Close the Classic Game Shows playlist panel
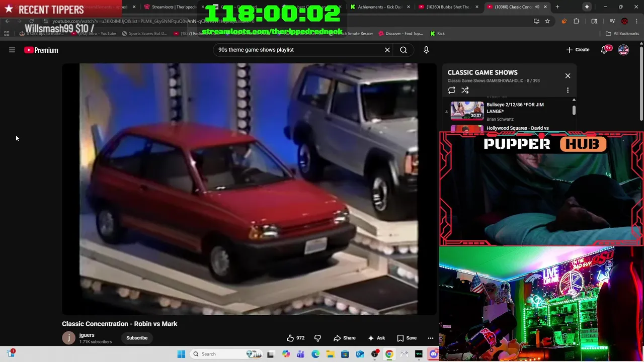Image resolution: width=644 pixels, height=362 pixels. tap(568, 76)
